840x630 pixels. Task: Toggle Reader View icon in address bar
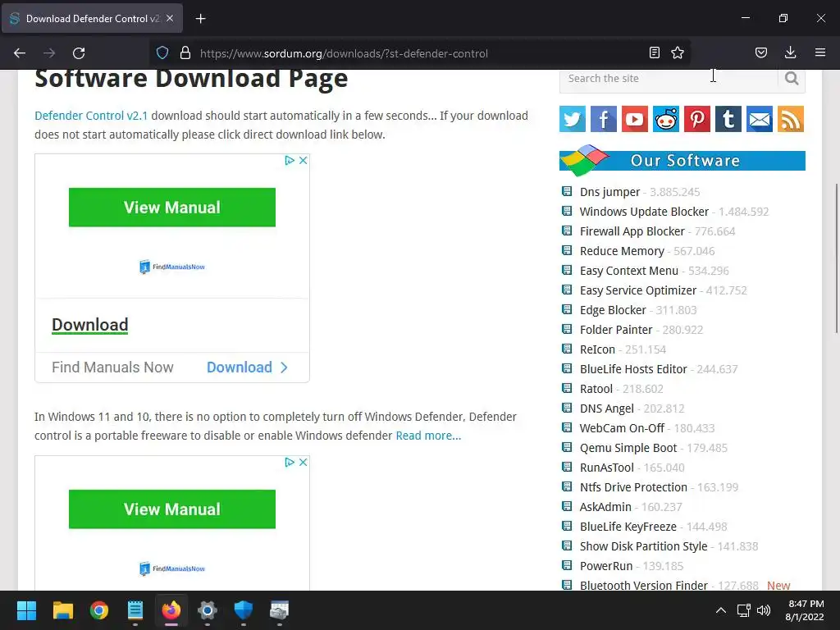654,53
